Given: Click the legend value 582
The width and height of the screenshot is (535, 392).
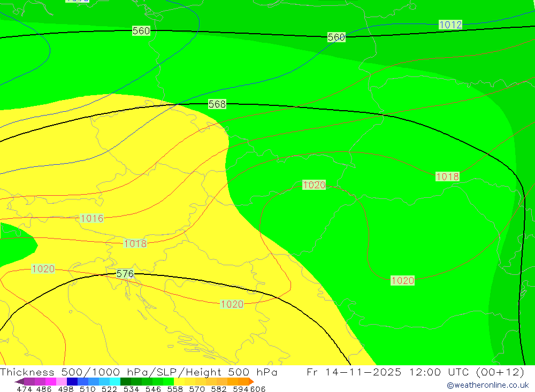Looking at the screenshot, I should pyautogui.click(x=219, y=389).
